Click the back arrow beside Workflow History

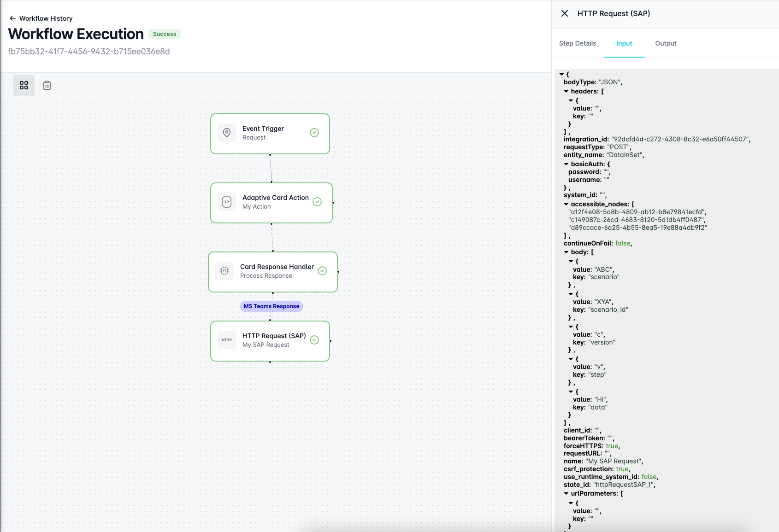coord(12,18)
